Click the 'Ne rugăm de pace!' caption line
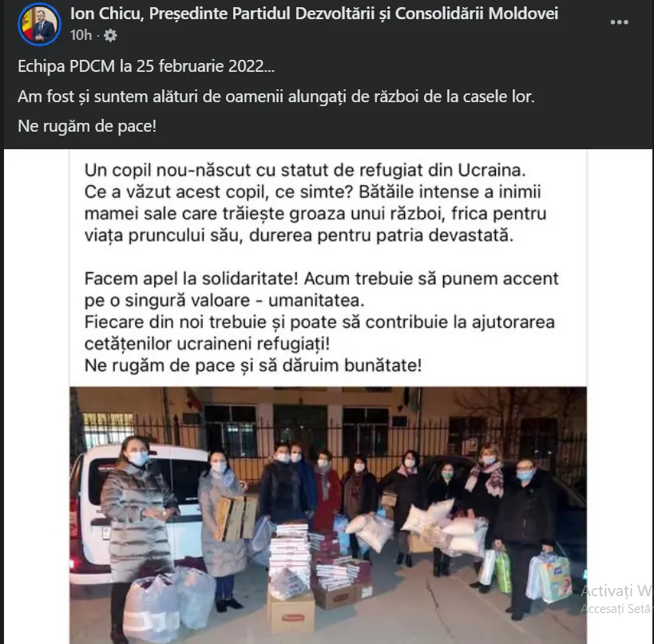Screen dimensions: 654x644 [x=87, y=126]
